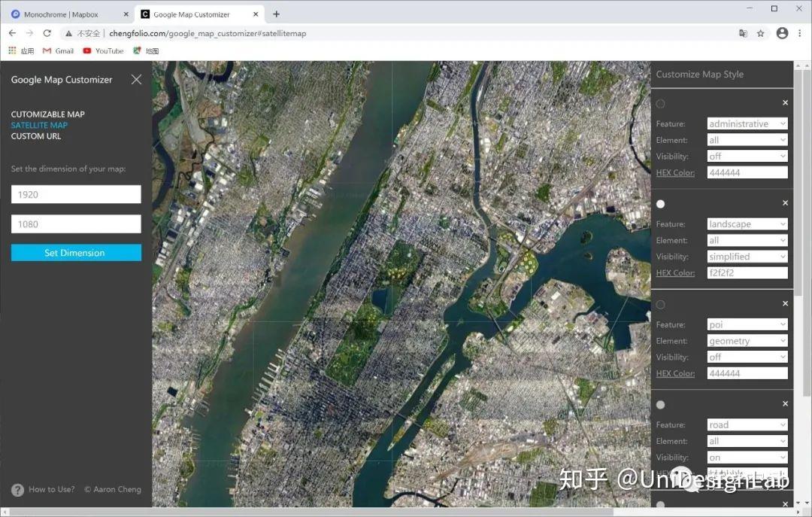The width and height of the screenshot is (812, 517).
Task: Open the Chrome three-dot menu
Action: click(799, 33)
